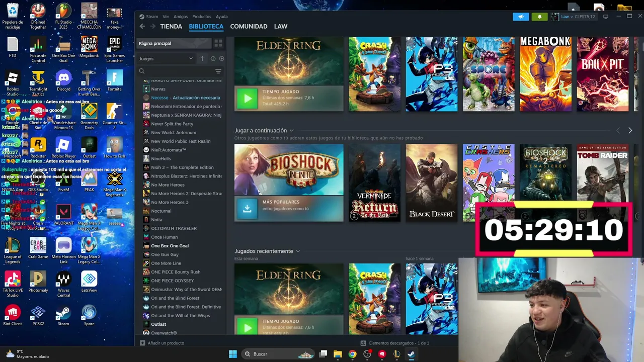Expand the Jugar a continuación shelf dropdown
Image resolution: width=644 pixels, height=362 pixels.
(x=291, y=131)
